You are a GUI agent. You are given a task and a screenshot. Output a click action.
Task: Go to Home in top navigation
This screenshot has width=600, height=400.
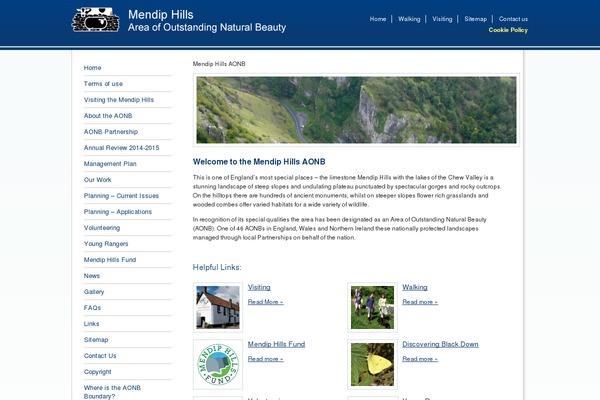pyautogui.click(x=378, y=19)
